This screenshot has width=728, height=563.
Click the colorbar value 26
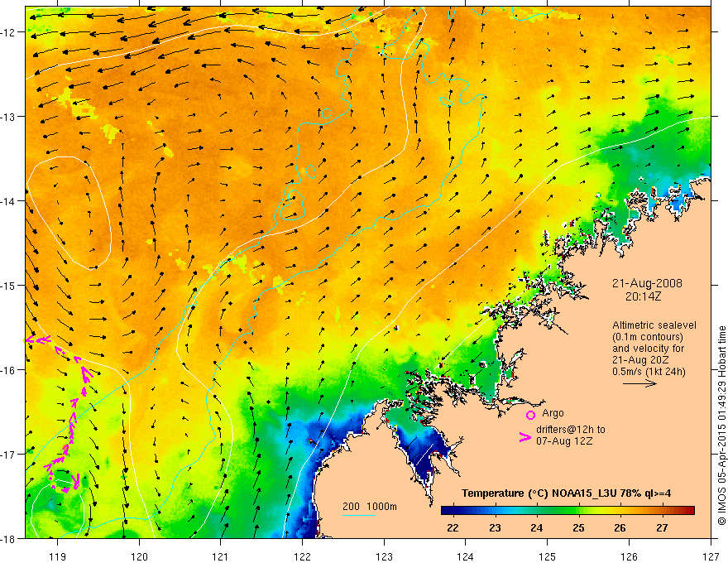pos(620,527)
